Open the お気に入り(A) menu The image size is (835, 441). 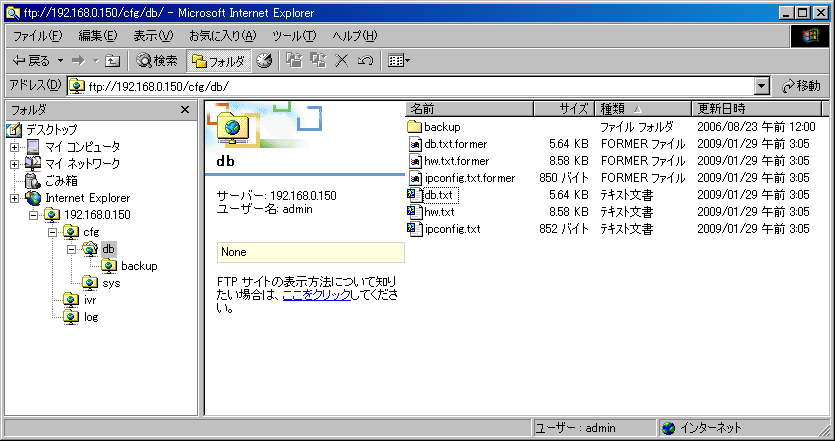(x=223, y=36)
